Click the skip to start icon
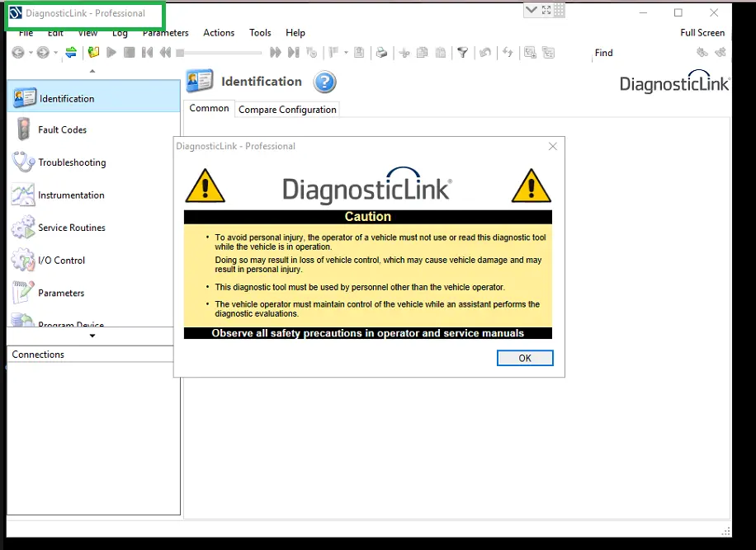The width and height of the screenshot is (756, 550). coord(148,52)
